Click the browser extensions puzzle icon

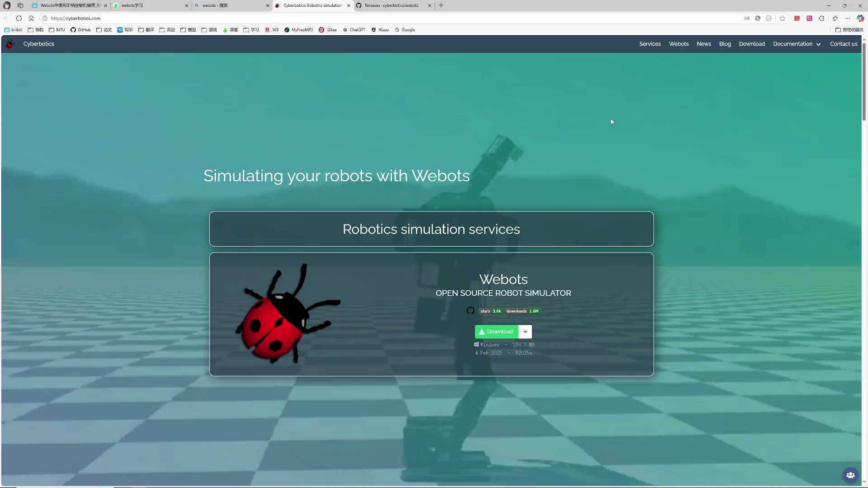[x=821, y=19]
